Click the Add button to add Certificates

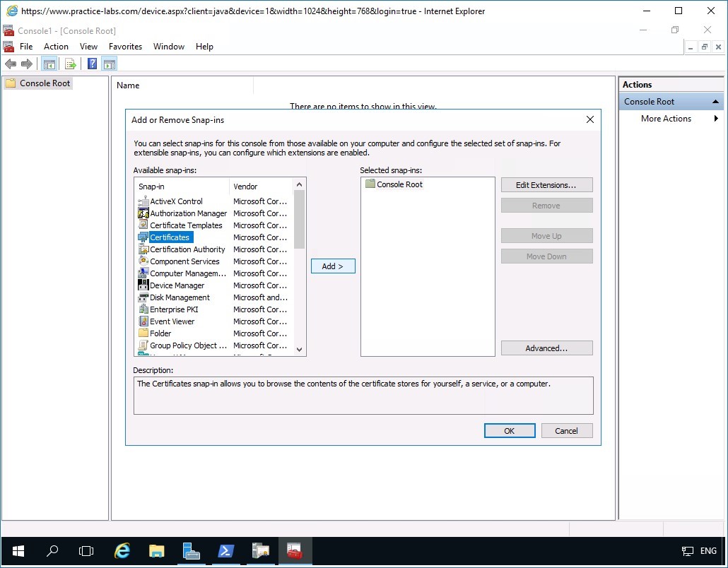332,266
